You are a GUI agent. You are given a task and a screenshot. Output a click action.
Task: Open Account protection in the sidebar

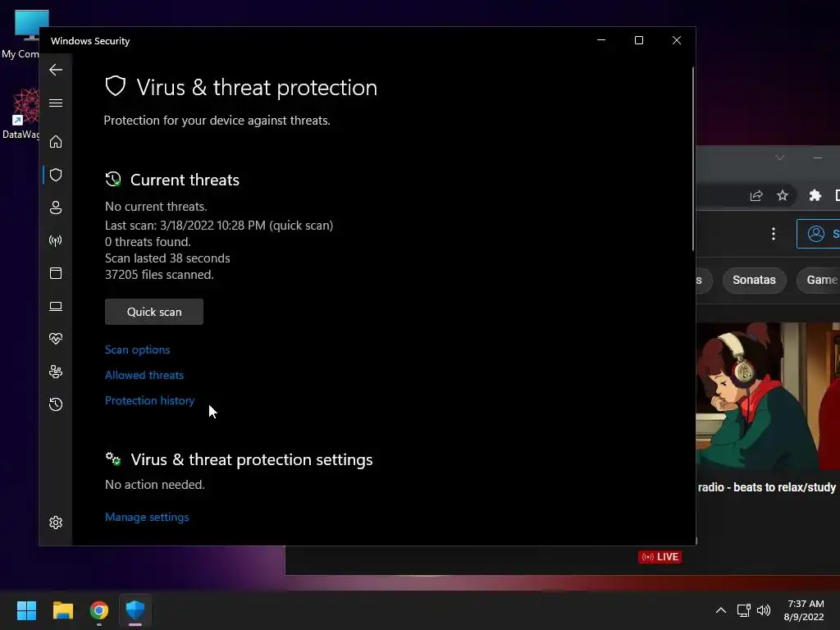pos(56,208)
